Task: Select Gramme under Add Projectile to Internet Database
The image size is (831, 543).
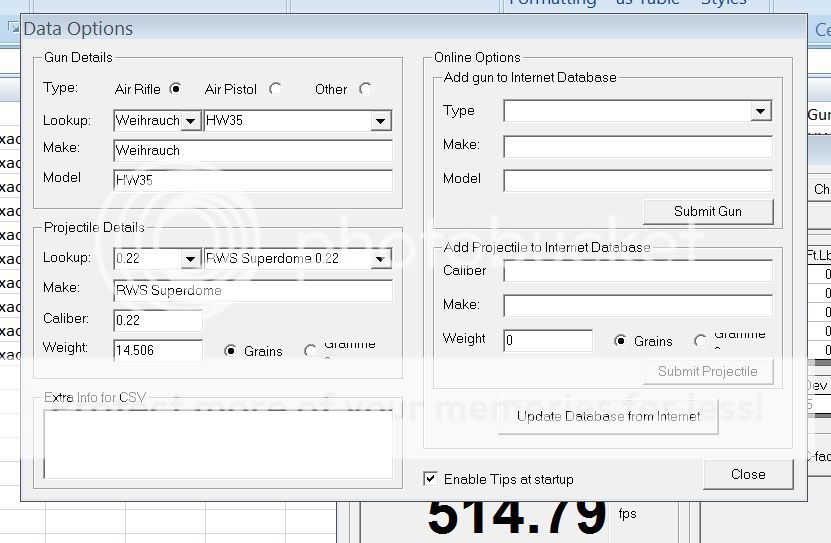Action: (700, 340)
